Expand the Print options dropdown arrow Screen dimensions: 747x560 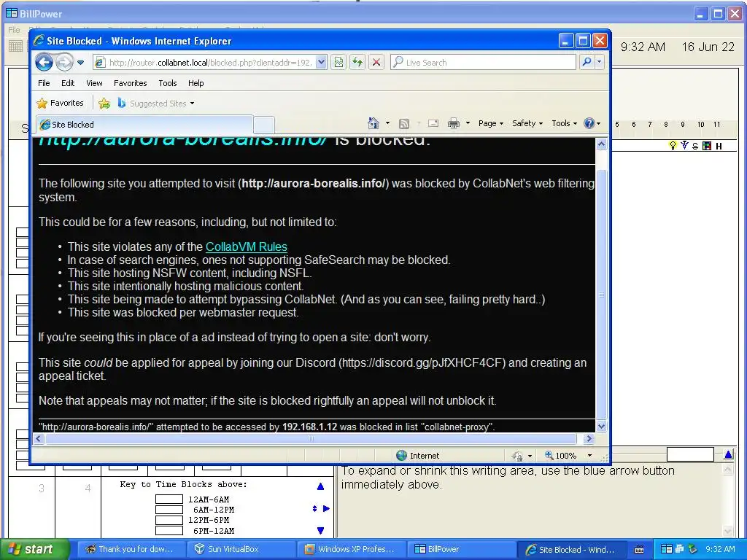coord(468,123)
